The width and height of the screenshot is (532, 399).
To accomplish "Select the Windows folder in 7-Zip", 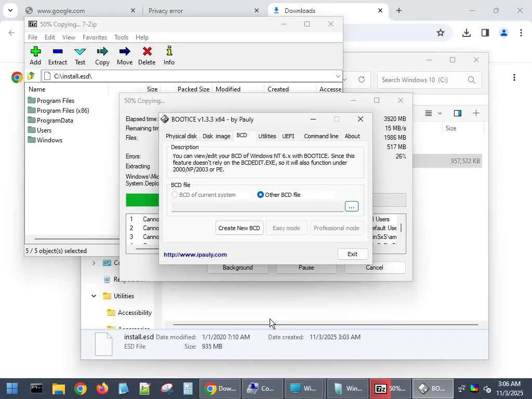I will (x=45, y=140).
